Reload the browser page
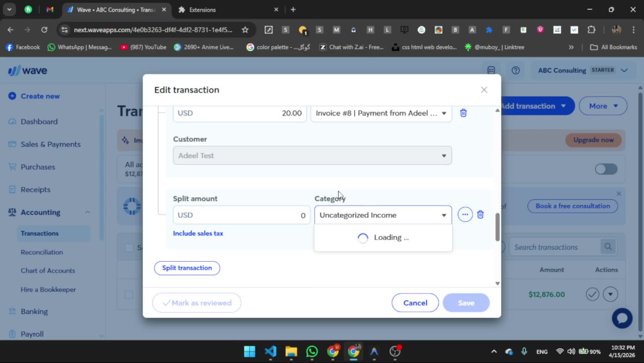The image size is (644, 363). point(44,30)
